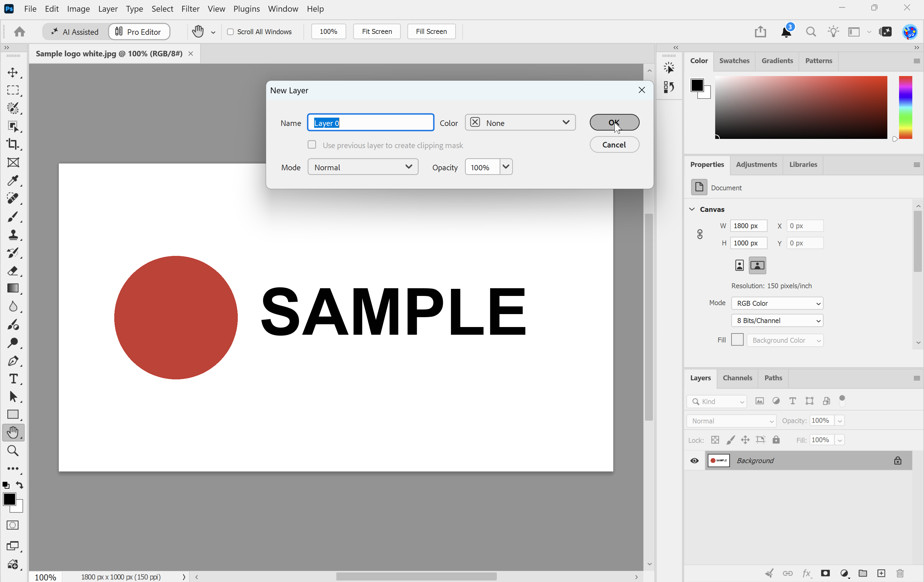Viewport: 924px width, 582px height.
Task: Click the 100% zoom button
Action: coord(328,31)
